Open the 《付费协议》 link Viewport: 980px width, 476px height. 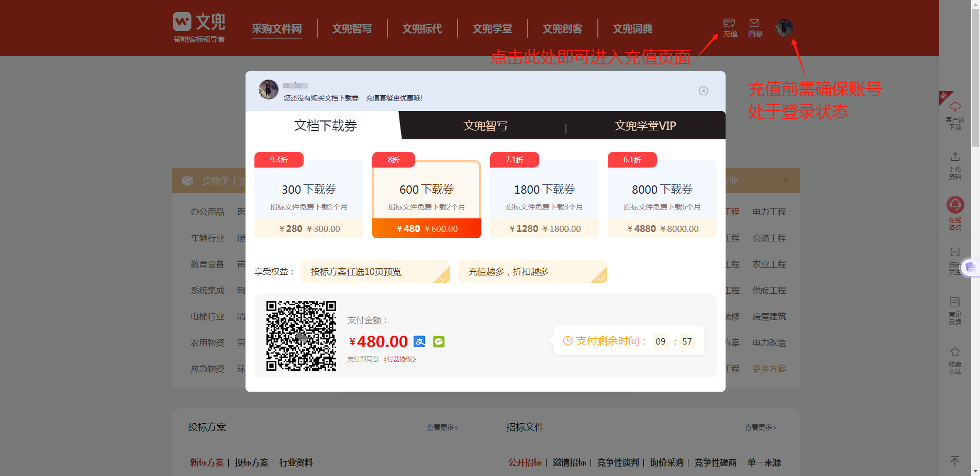click(399, 359)
